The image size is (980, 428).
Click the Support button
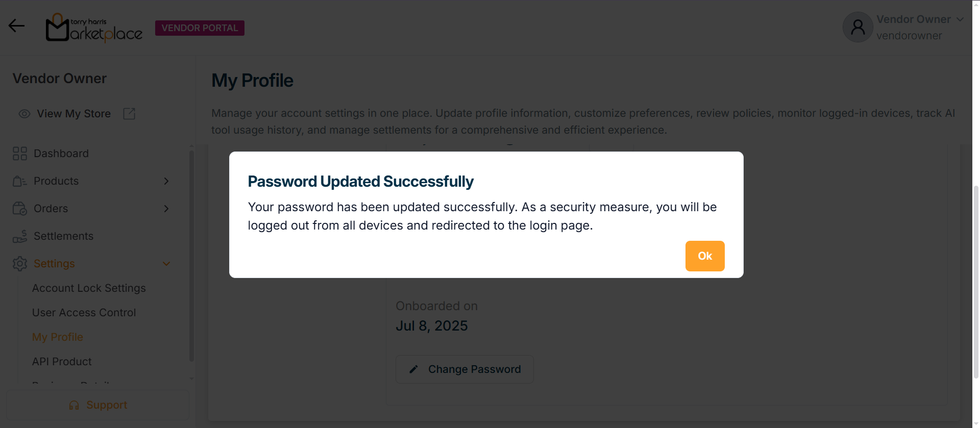[x=97, y=405]
